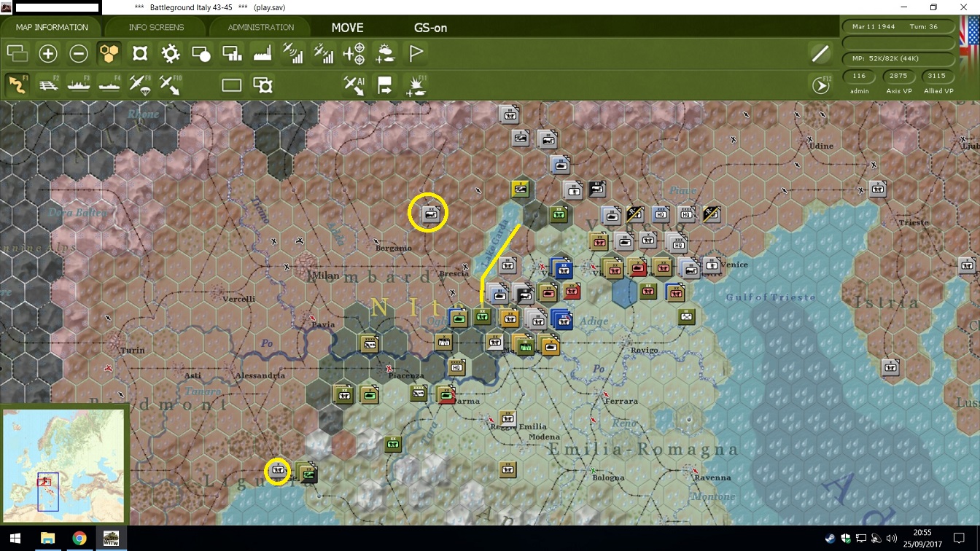Click the AI air mission icon

(x=354, y=85)
